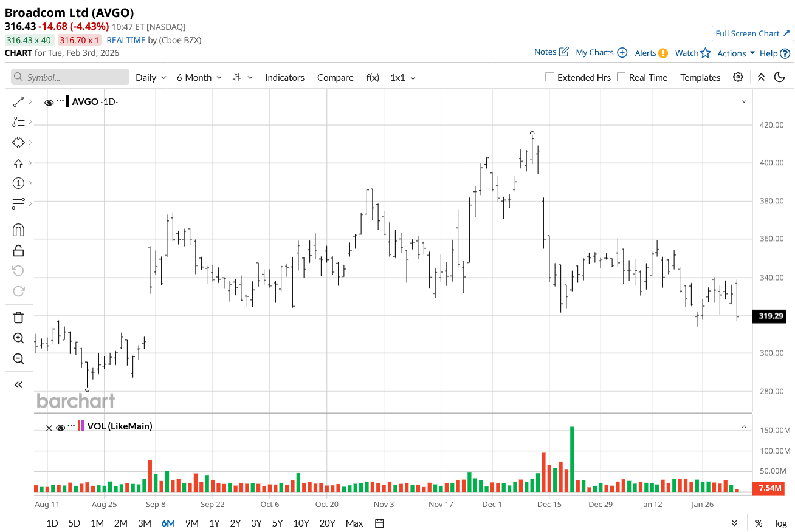Viewport: 795px width, 532px height.
Task: Open the Fibonacci list drawing tool
Action: (x=18, y=122)
